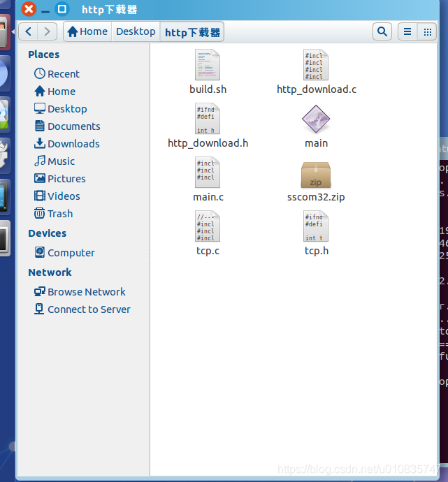Screen dimensions: 448x482
Task: Open Pictures in the sidebar
Action: click(x=60, y=179)
